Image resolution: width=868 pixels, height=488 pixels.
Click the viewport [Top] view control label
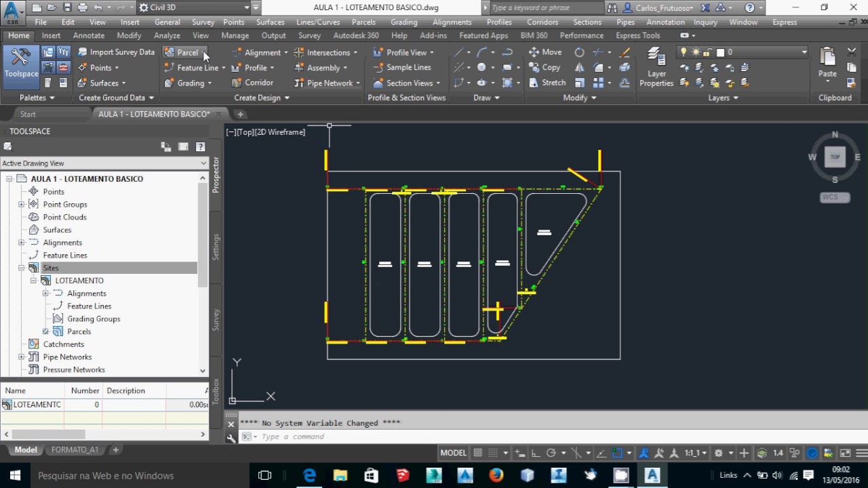244,132
